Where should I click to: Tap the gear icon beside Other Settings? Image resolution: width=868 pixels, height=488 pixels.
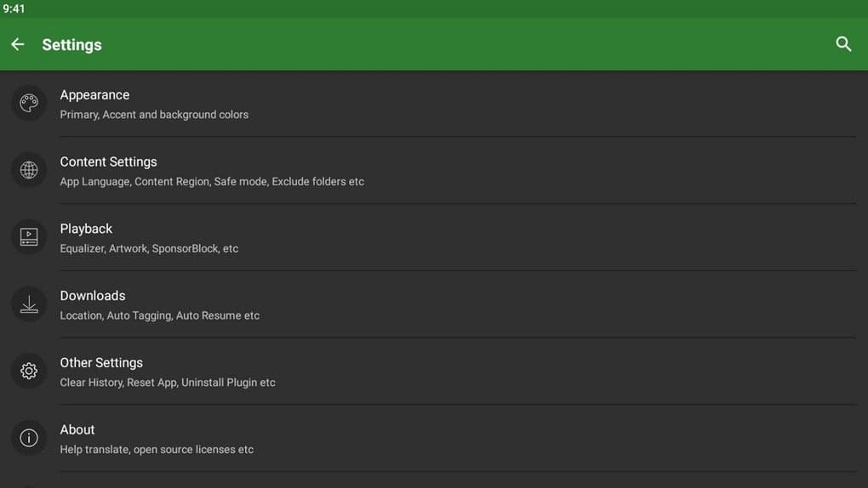pos(29,371)
